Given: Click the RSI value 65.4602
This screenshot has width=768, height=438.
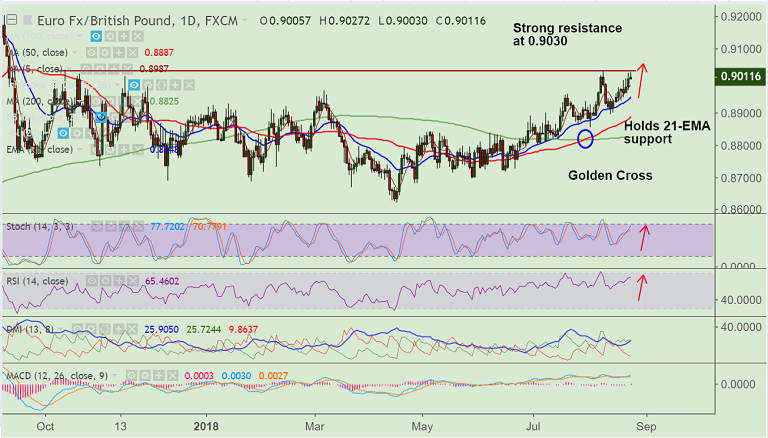Looking at the screenshot, I should coord(162,281).
